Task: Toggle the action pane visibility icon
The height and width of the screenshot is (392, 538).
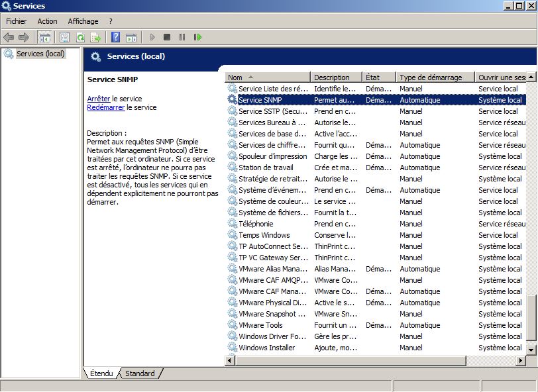Action: 131,37
